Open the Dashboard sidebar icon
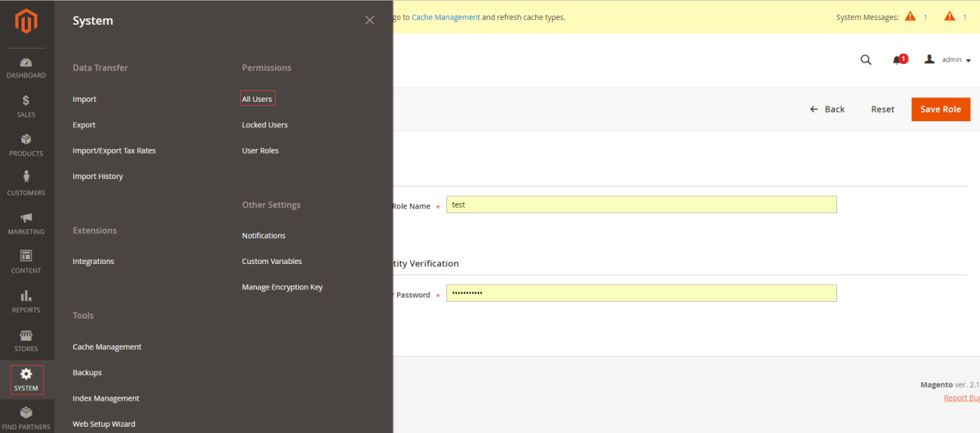 [26, 68]
